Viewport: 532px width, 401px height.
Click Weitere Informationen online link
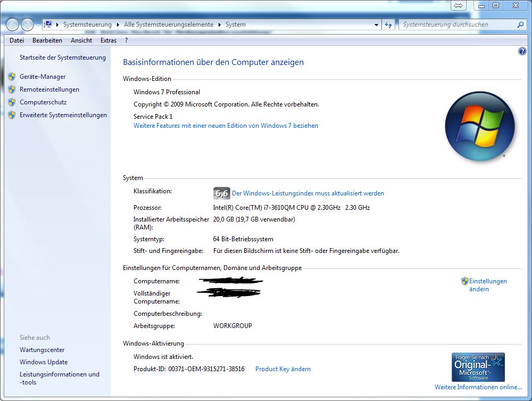(x=478, y=387)
